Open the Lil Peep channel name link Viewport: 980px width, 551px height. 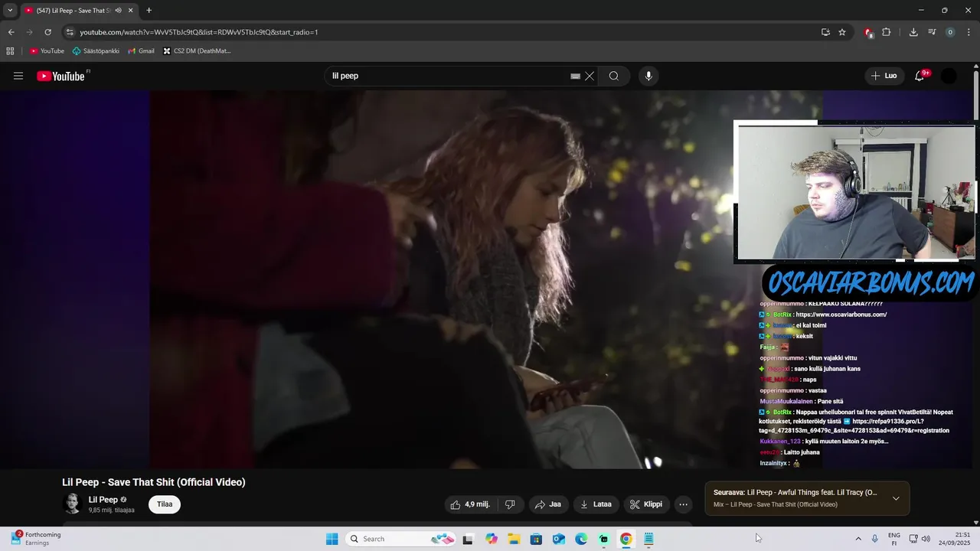coord(103,500)
